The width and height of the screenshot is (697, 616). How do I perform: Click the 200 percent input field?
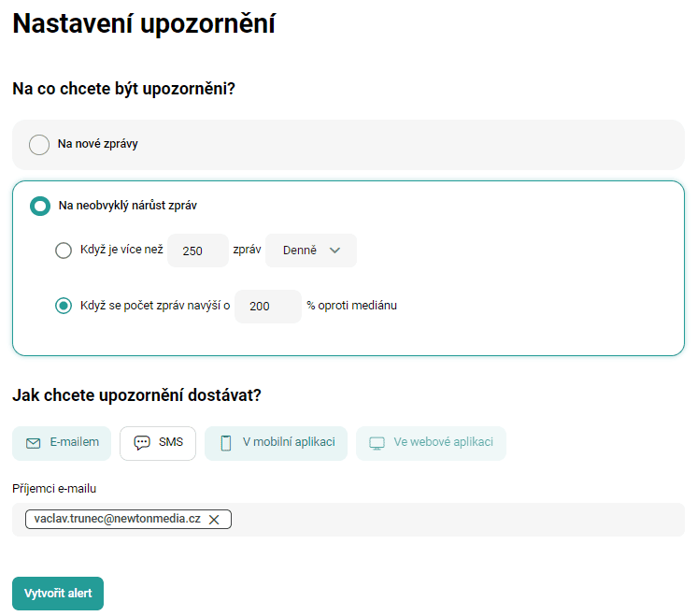[x=268, y=306]
